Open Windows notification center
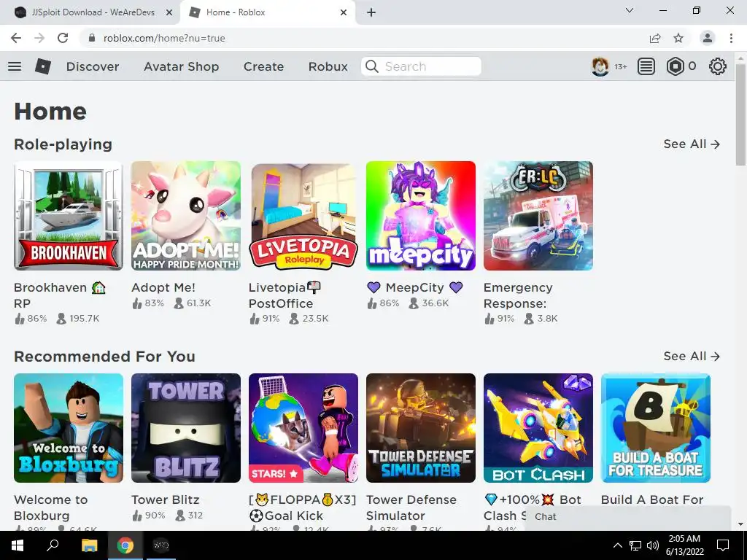 pos(723,545)
